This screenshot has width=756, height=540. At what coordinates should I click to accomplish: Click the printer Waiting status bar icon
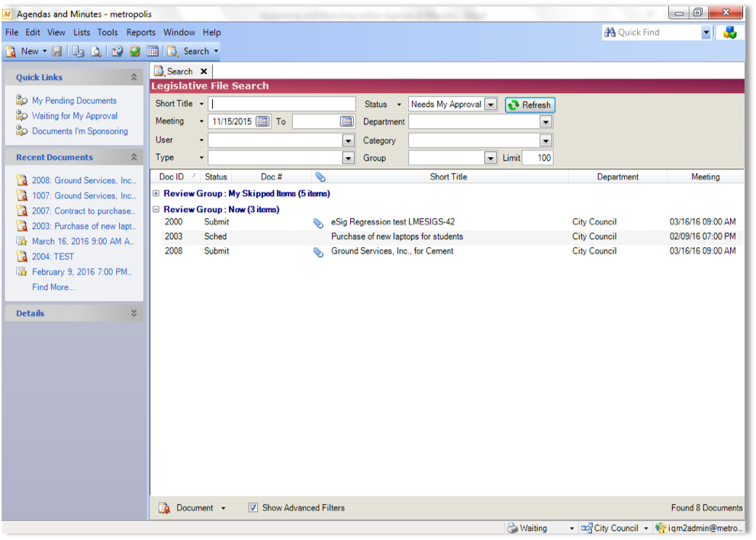(x=513, y=529)
